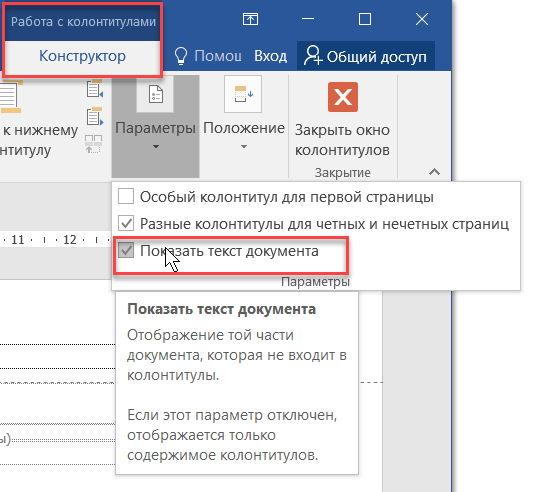Click the Положение icon
Screen dimensions: 554x492
243,94
